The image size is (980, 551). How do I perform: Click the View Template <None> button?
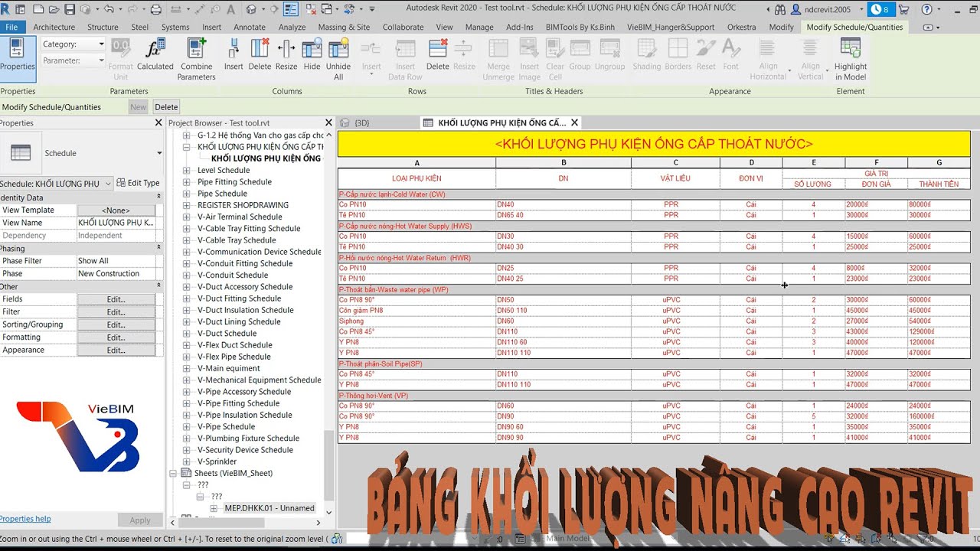click(x=116, y=210)
